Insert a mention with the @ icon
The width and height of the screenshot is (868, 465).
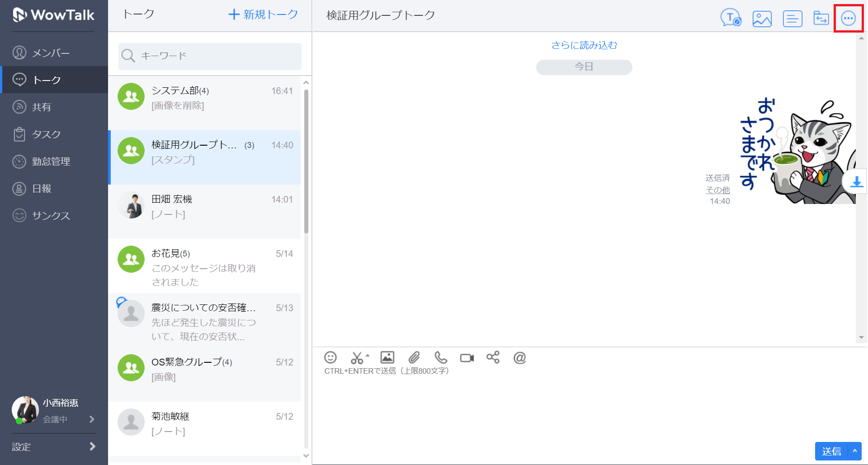[520, 357]
